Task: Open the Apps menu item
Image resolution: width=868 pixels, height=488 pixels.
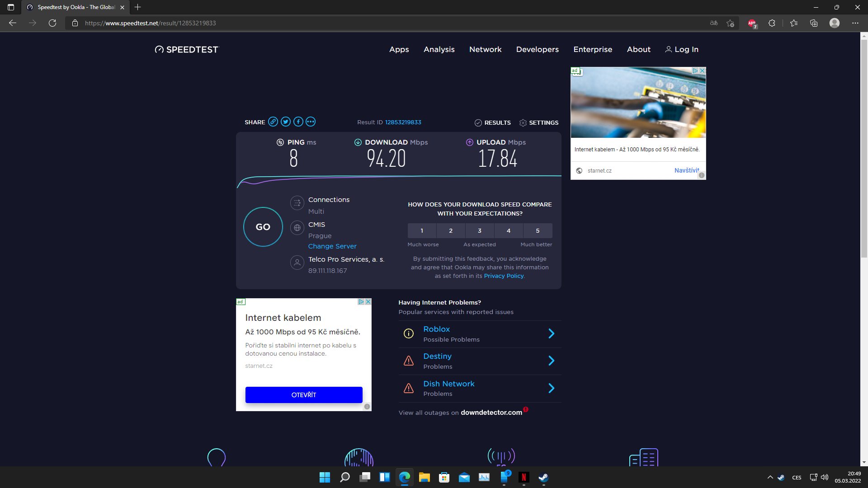Action: coord(399,49)
